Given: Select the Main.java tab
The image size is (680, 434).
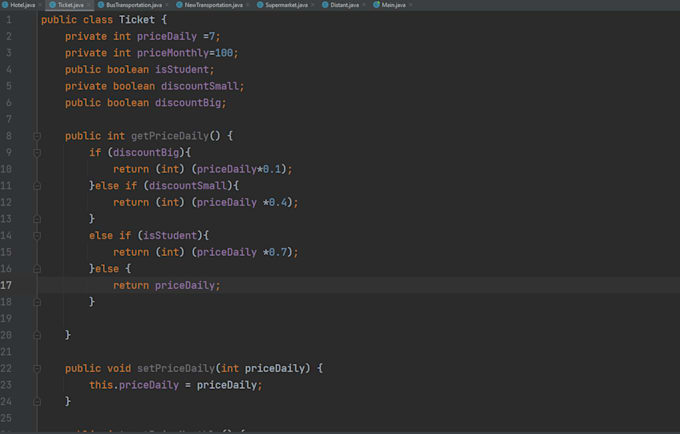Looking at the screenshot, I should click(393, 5).
